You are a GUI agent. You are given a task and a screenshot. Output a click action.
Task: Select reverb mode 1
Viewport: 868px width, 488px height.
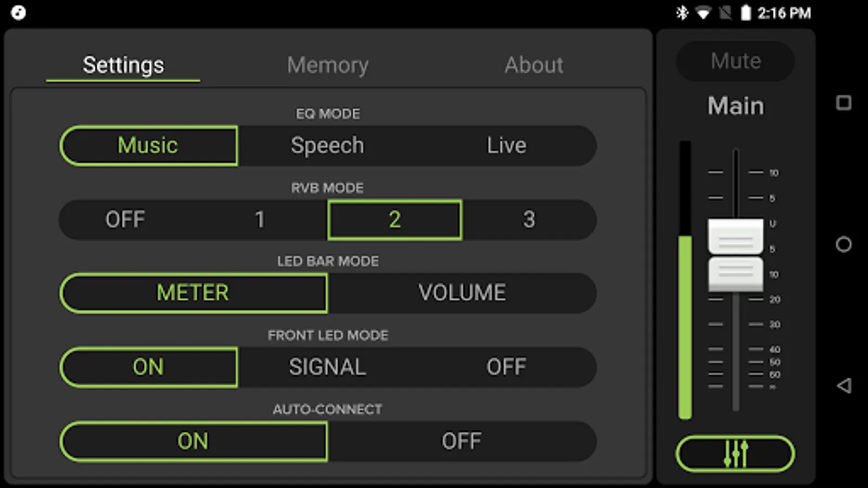pyautogui.click(x=260, y=220)
